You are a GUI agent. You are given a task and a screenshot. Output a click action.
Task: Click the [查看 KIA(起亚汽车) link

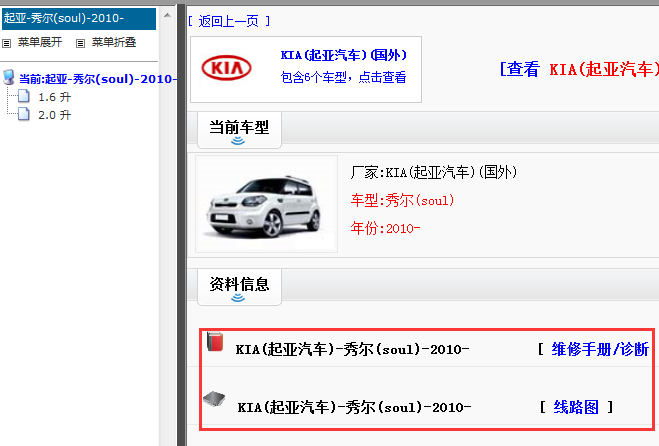(579, 69)
